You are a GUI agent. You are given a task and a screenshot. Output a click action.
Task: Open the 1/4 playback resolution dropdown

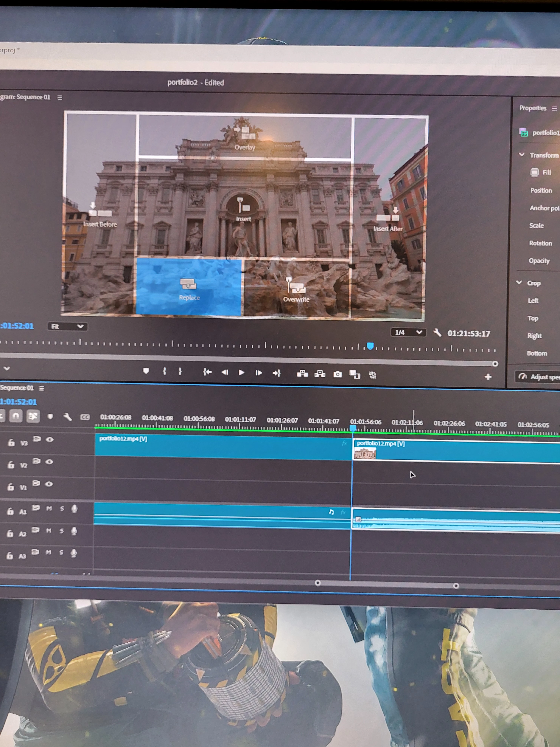[x=408, y=332]
